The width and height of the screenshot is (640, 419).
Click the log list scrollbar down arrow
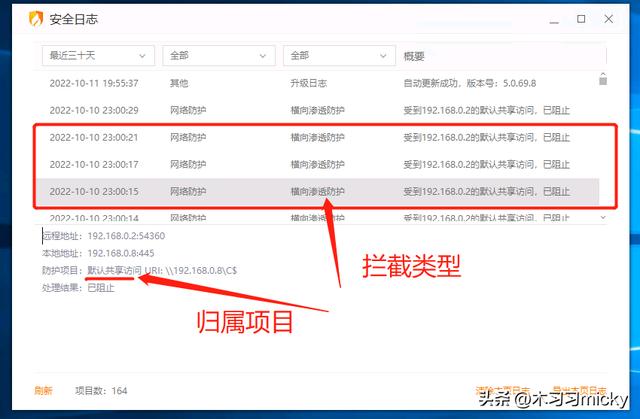[x=603, y=218]
